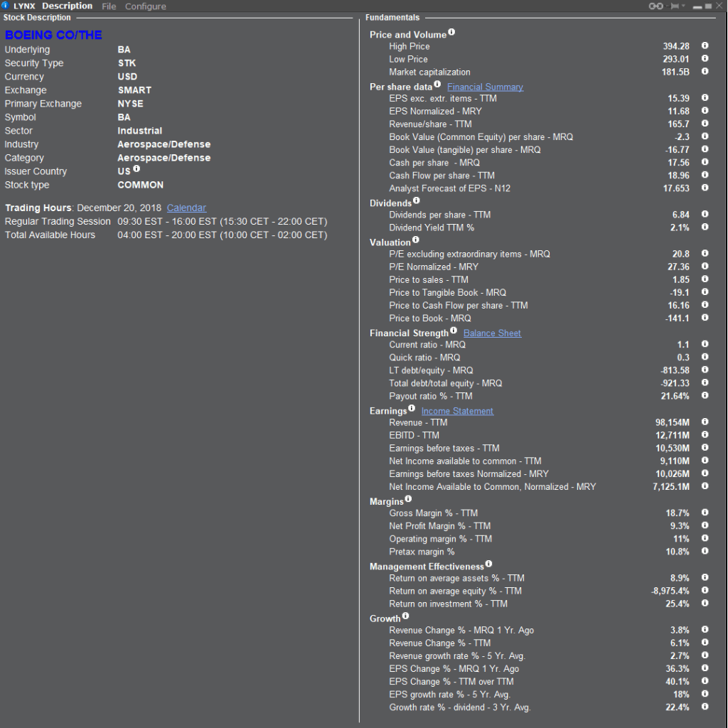Click the LYNX app icon
The image size is (728, 728).
(x=5, y=6)
